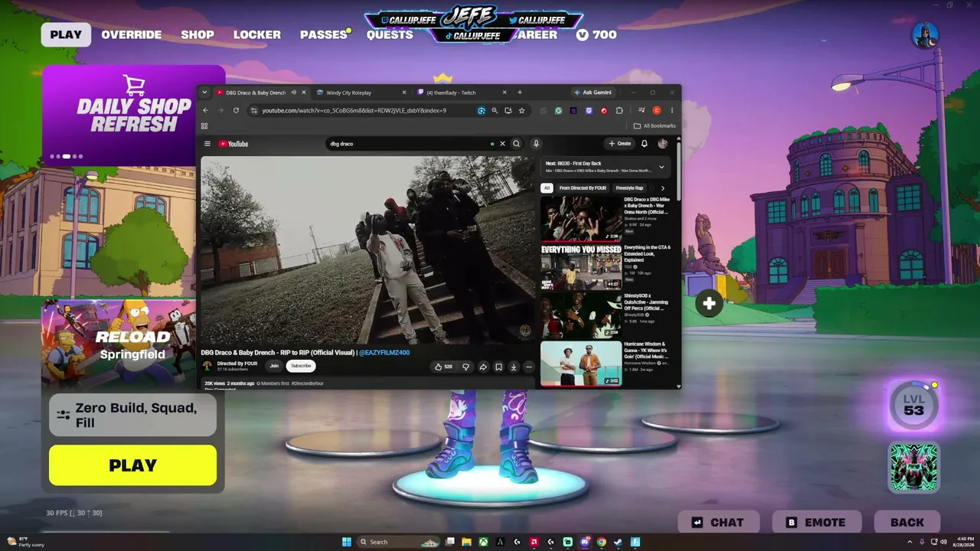Open the Fortnite QUESTS tab
Screen dimensions: 980x551
(390, 34)
